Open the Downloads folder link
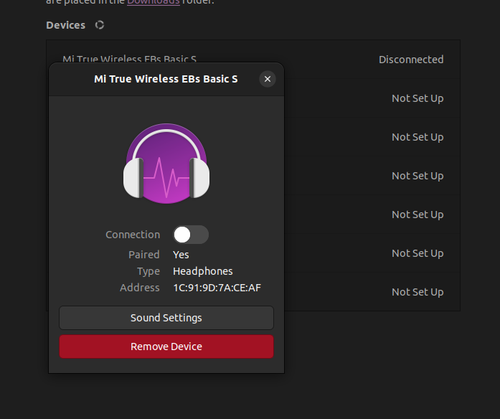 [x=153, y=2]
